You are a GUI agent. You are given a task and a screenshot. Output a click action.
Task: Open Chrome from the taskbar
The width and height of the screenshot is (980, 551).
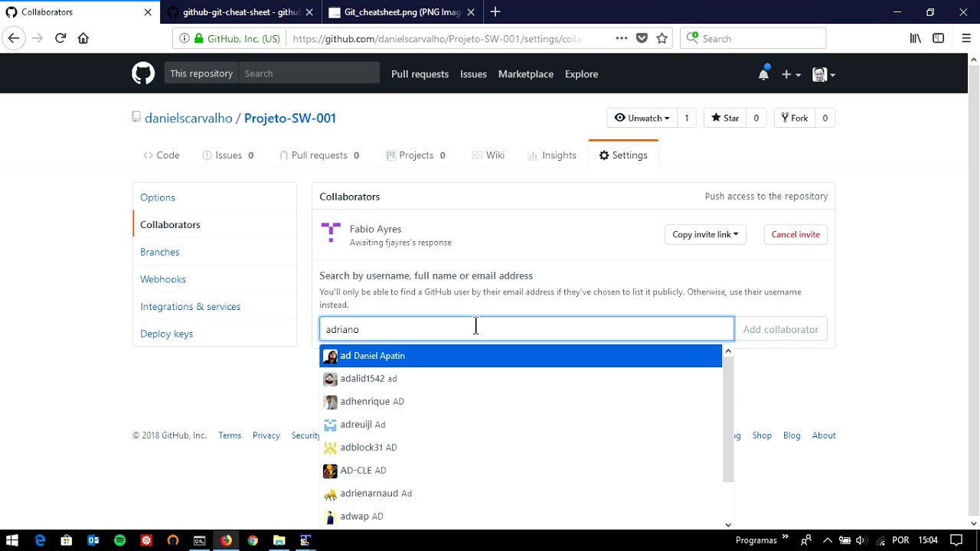click(x=253, y=540)
